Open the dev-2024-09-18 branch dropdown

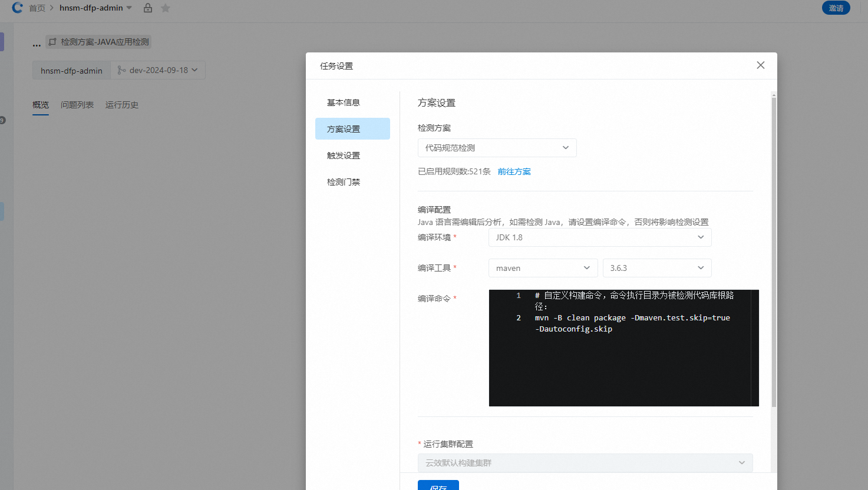(x=158, y=70)
